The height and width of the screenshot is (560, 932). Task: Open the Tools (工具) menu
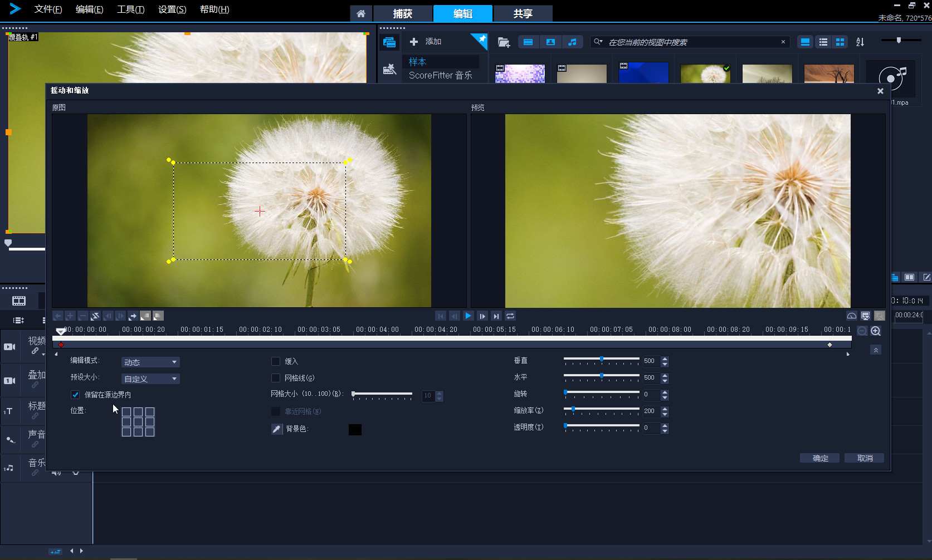coord(131,9)
